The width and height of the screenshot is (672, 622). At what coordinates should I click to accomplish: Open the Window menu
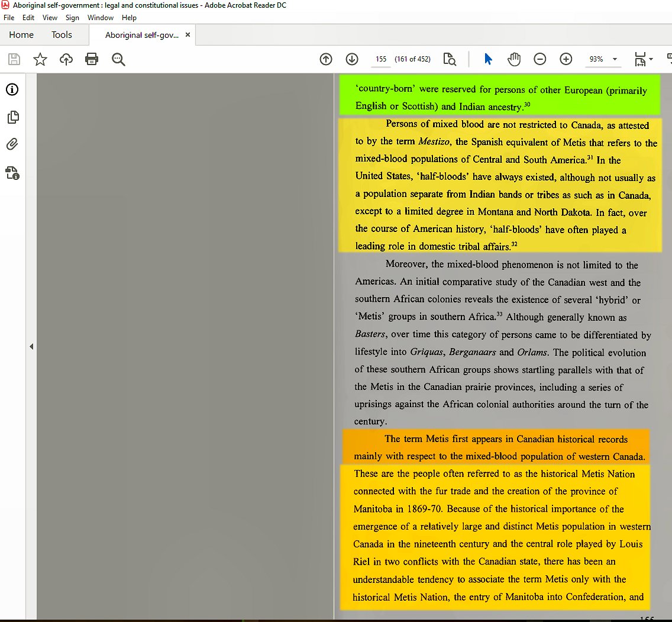(101, 18)
